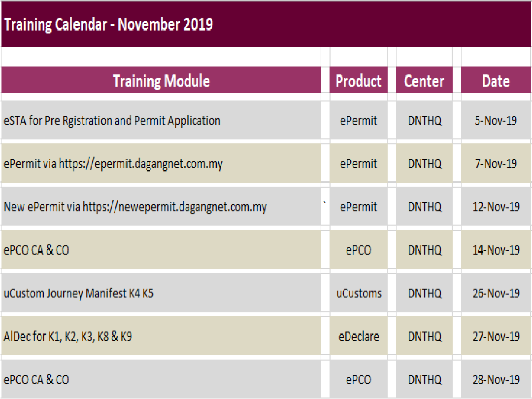Image resolution: width=532 pixels, height=399 pixels.
Task: Select the 14-Nov-19 date cell
Action: [496, 250]
